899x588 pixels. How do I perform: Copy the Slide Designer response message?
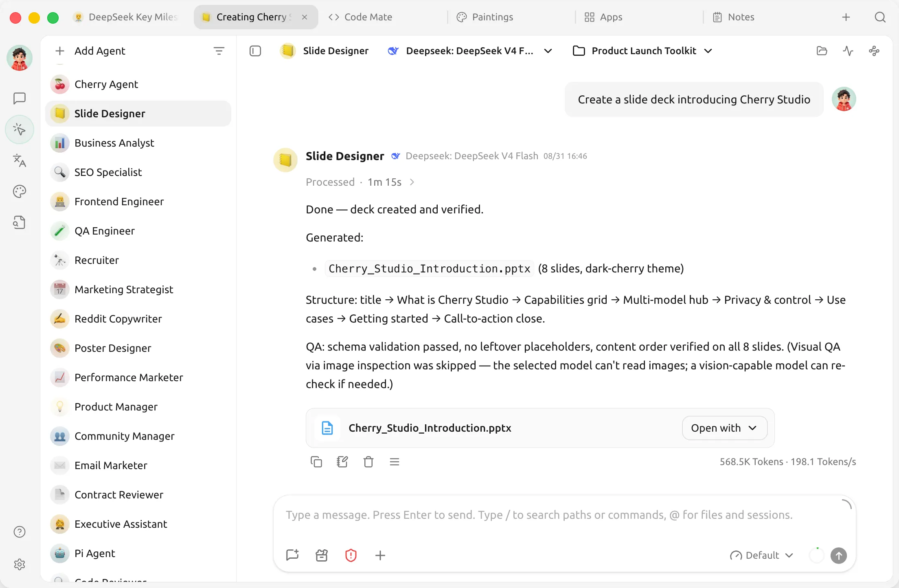click(x=316, y=462)
